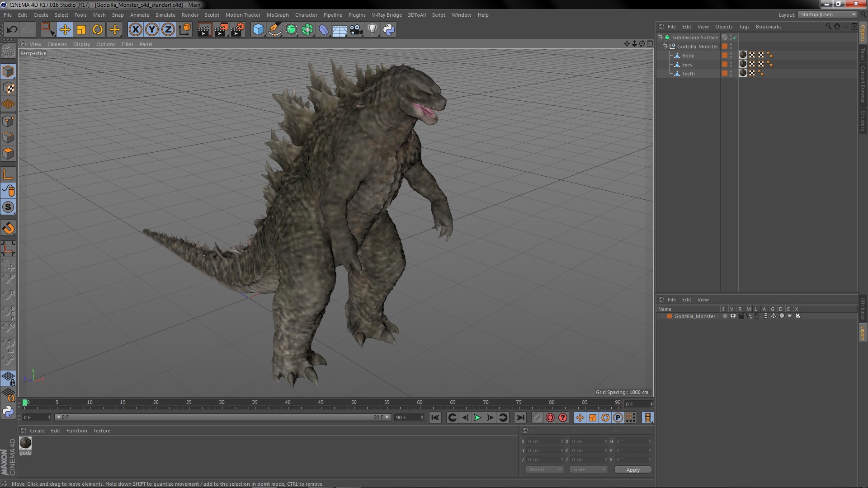Click the spline Pen tool icon
The image size is (868, 488).
pyautogui.click(x=275, y=30)
